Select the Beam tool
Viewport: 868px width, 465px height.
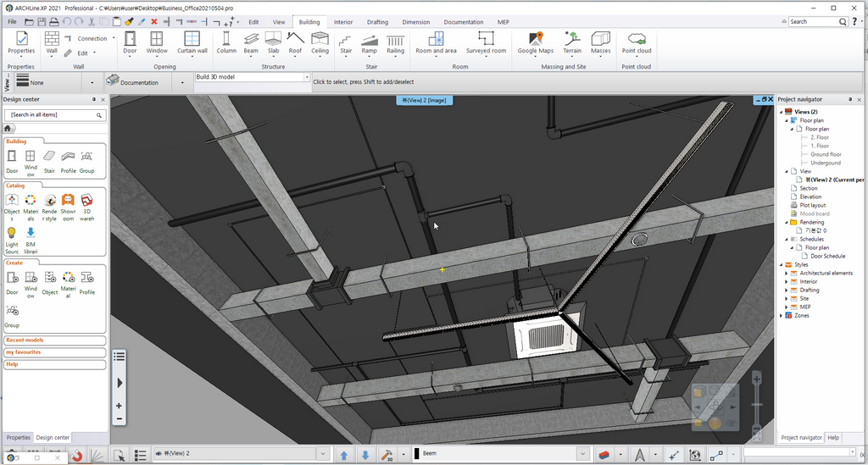coord(251,43)
